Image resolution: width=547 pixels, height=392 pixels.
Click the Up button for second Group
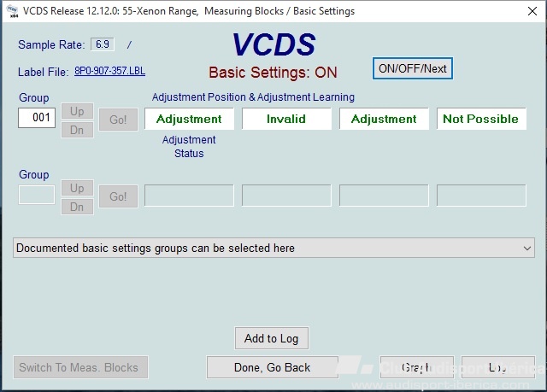pyautogui.click(x=77, y=188)
